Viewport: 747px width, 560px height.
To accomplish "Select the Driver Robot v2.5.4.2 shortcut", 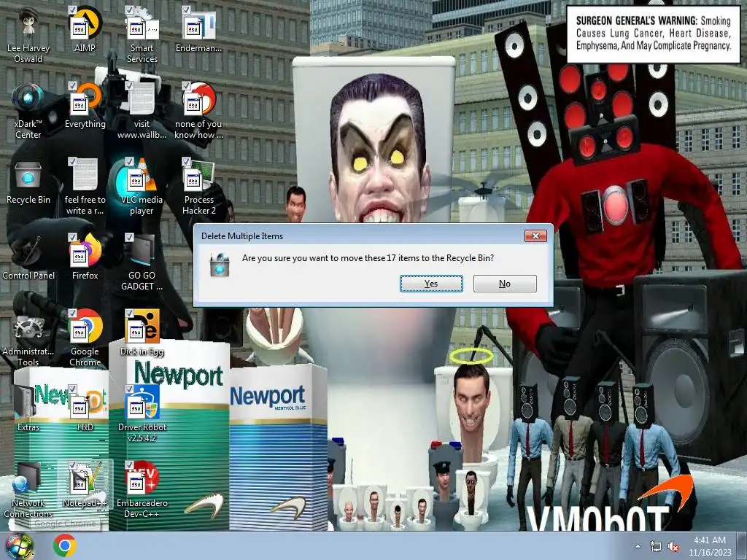I will pyautogui.click(x=142, y=414).
